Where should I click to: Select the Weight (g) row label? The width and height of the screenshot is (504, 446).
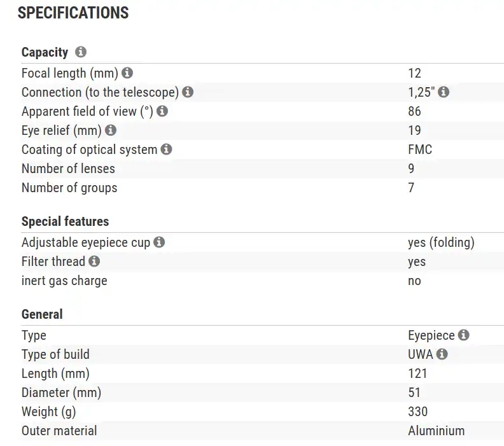pyautogui.click(x=48, y=412)
